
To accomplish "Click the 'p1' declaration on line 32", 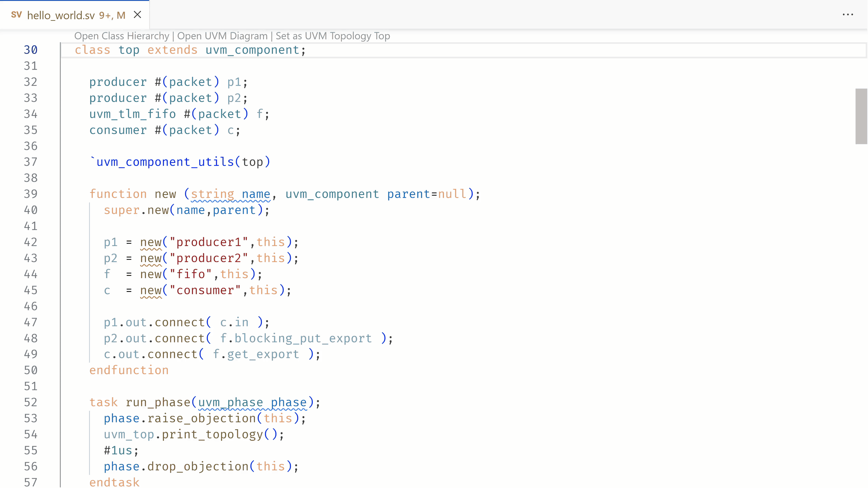I will (234, 82).
